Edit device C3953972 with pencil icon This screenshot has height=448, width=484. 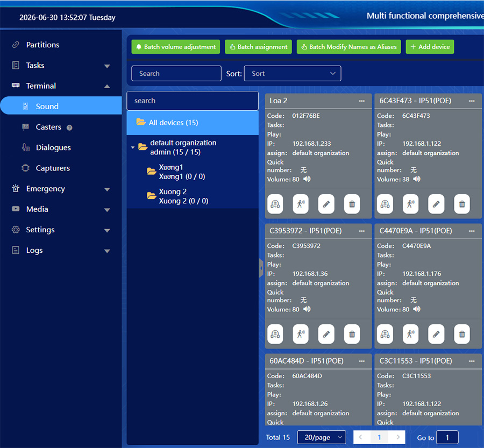click(x=326, y=334)
